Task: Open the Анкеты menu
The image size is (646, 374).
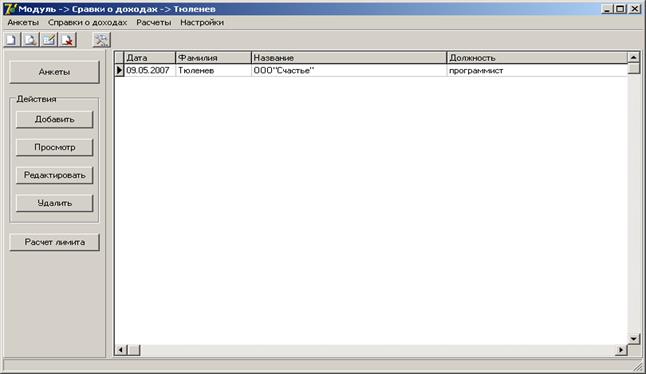Action: click(x=23, y=23)
